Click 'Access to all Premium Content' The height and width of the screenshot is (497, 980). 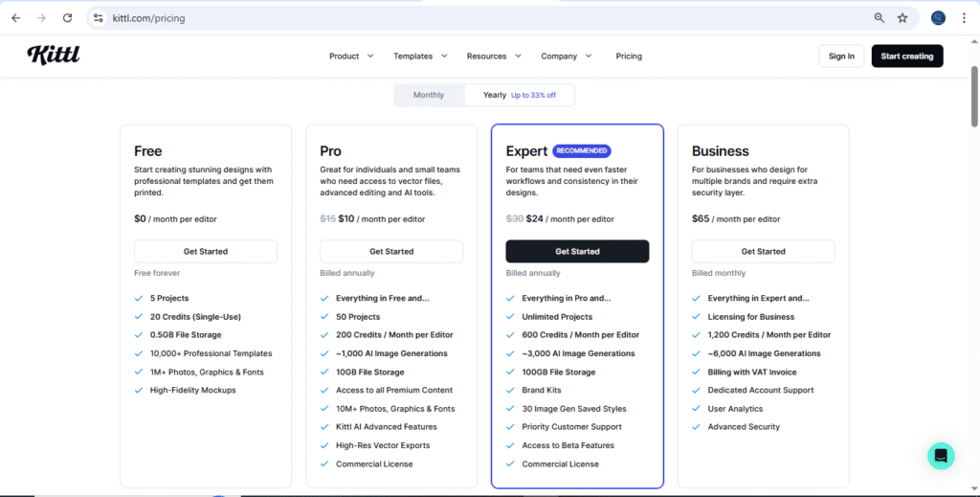pos(394,390)
